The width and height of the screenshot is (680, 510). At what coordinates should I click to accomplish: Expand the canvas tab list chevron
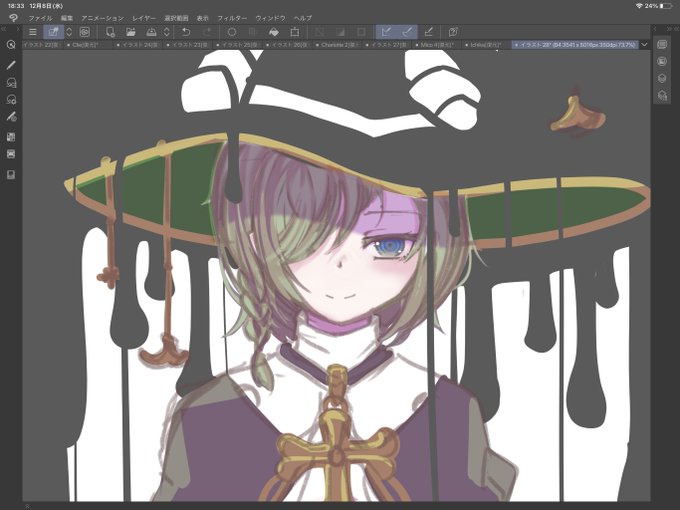tap(644, 45)
